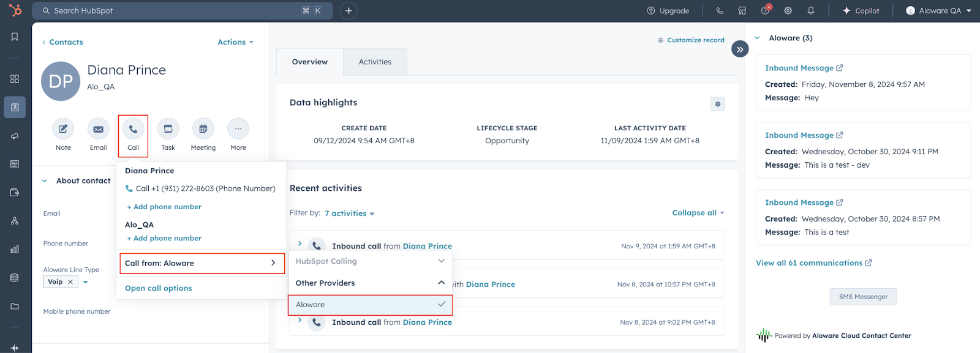Open the library folder icon in the left sidebar
Screen dimensions: 980x353
[x=15, y=306]
